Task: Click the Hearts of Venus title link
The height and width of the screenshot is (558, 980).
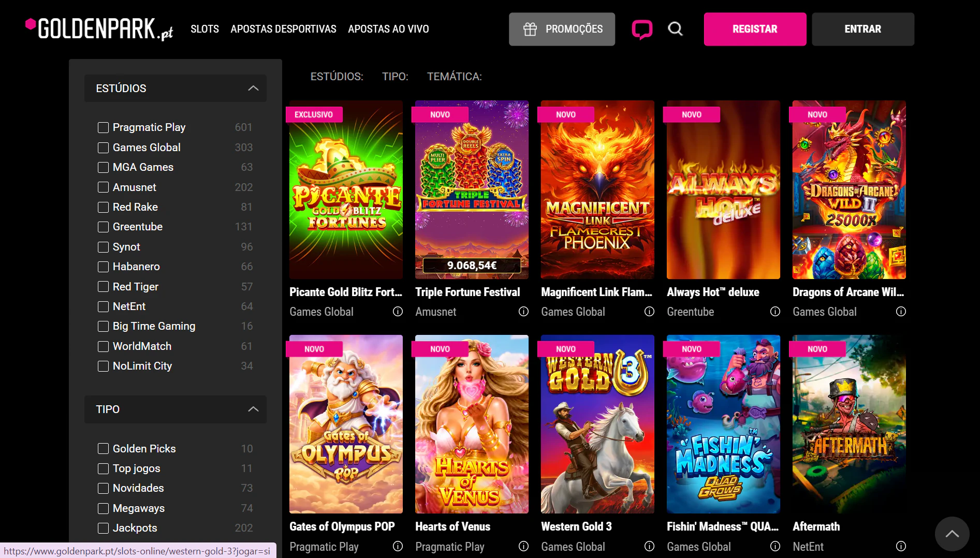Action: click(452, 526)
